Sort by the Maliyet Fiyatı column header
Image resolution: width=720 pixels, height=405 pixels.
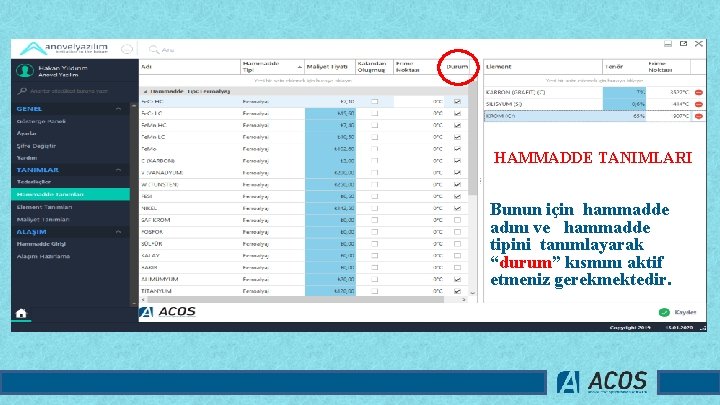click(330, 67)
